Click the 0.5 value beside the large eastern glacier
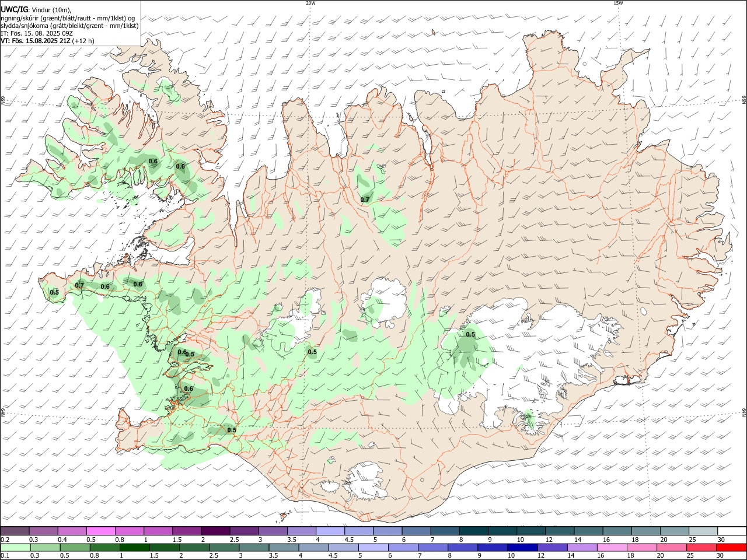This screenshot has height=560, width=747. point(470,334)
